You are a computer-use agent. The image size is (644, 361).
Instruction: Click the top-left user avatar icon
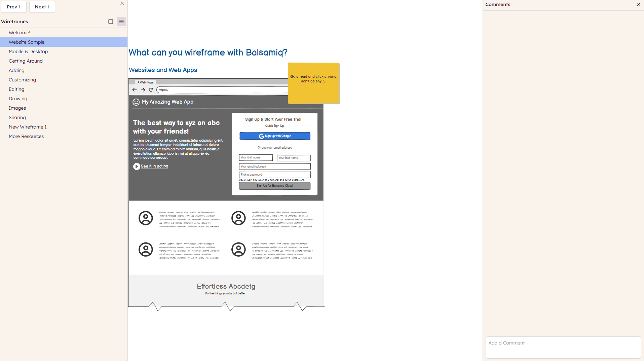(x=146, y=218)
